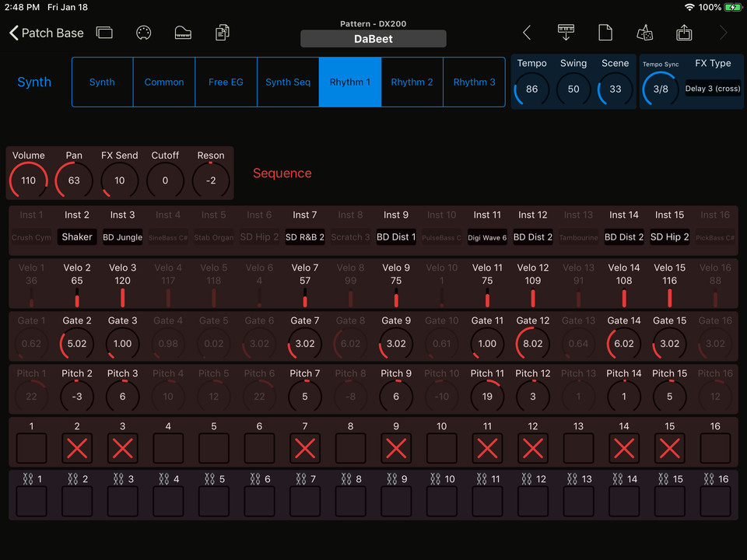Disable the active X on step 12
Viewport: 747px width, 560px height.
point(532,448)
